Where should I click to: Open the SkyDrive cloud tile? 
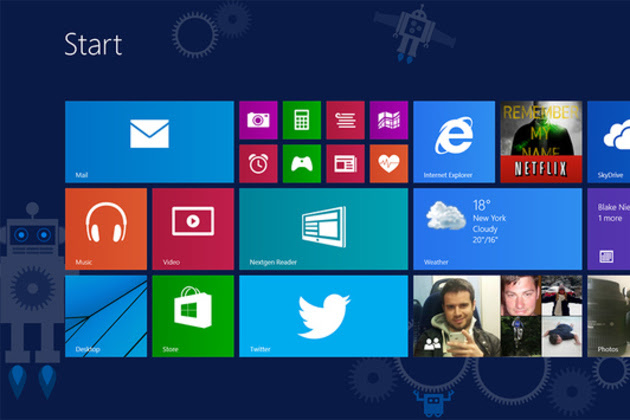tap(608, 142)
